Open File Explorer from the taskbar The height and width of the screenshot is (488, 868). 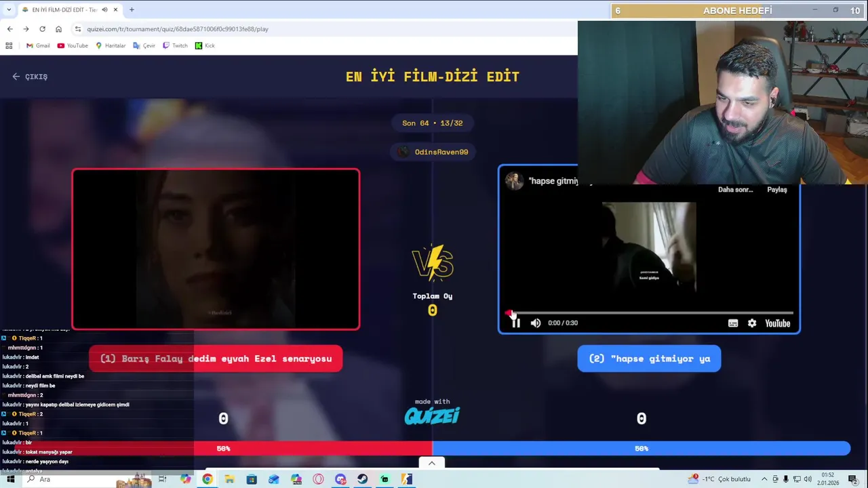(229, 479)
